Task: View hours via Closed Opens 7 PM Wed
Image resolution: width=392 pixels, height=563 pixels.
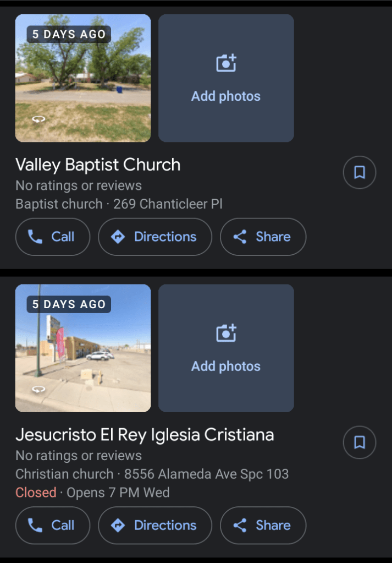Action: click(x=92, y=493)
